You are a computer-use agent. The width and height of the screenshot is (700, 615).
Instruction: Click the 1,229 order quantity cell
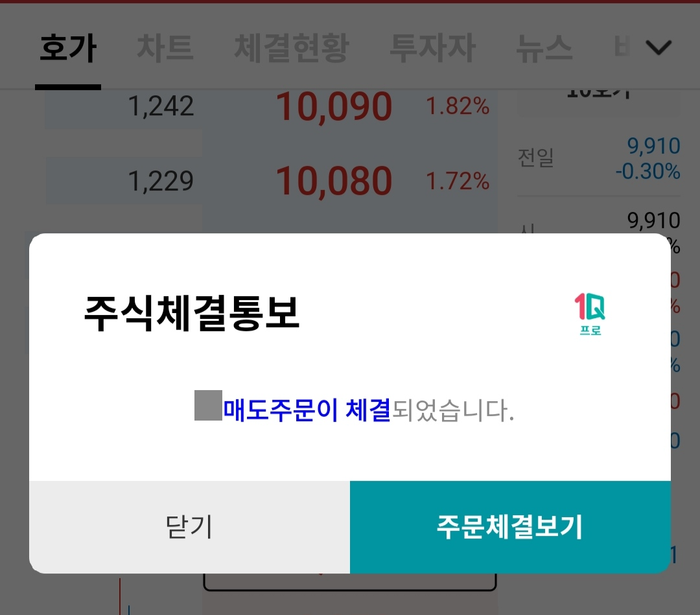coord(161,181)
